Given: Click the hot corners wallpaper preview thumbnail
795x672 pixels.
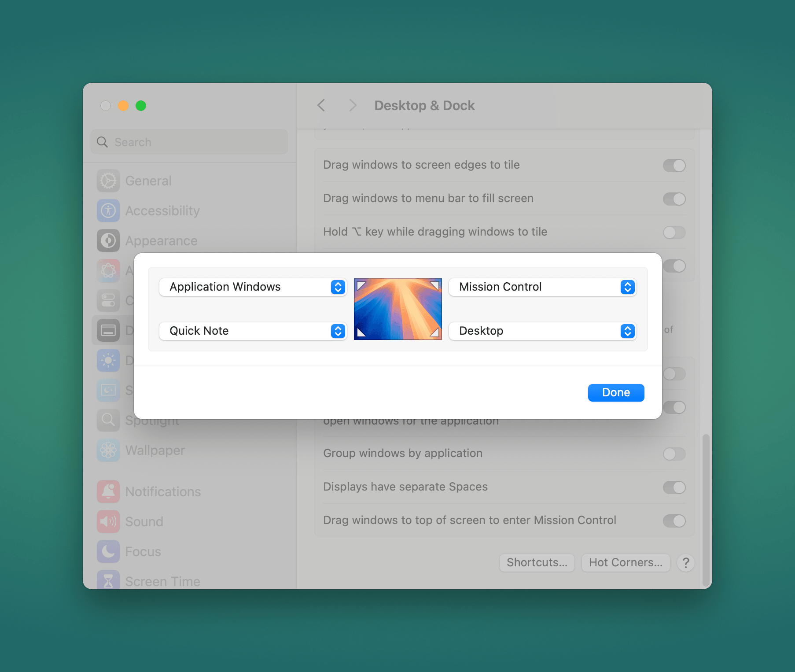Looking at the screenshot, I should pos(397,309).
